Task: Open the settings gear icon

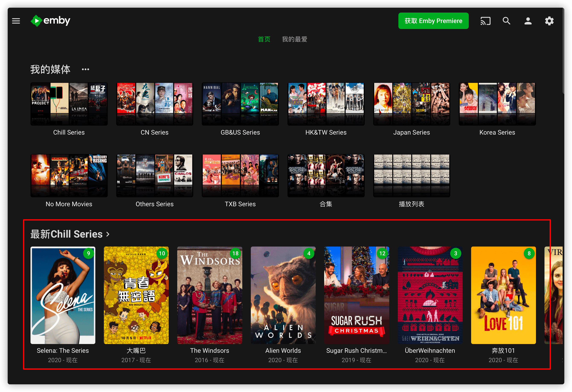Action: [549, 21]
